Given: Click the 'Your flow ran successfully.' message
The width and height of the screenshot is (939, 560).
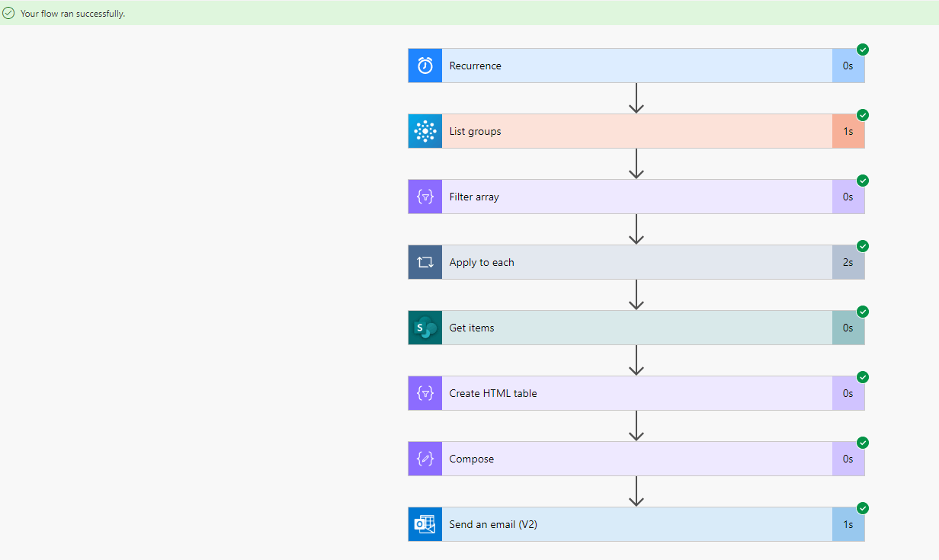Looking at the screenshot, I should (73, 14).
